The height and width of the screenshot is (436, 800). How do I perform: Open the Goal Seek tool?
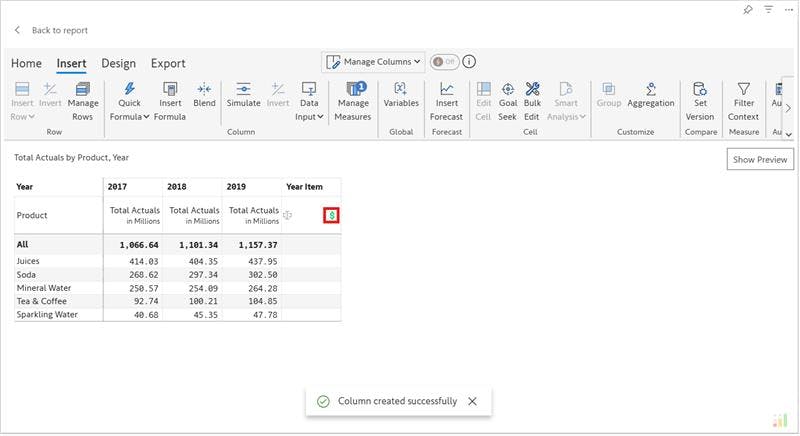click(x=508, y=91)
